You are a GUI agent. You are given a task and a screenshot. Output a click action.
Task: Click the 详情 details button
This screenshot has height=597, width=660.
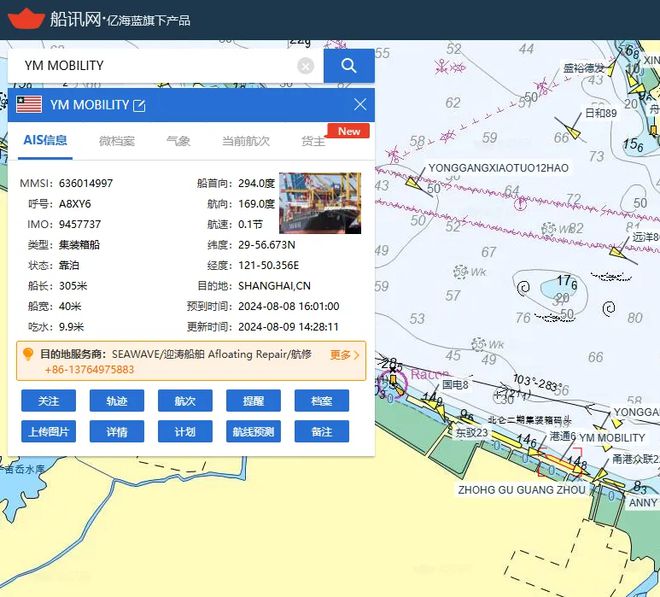[117, 432]
